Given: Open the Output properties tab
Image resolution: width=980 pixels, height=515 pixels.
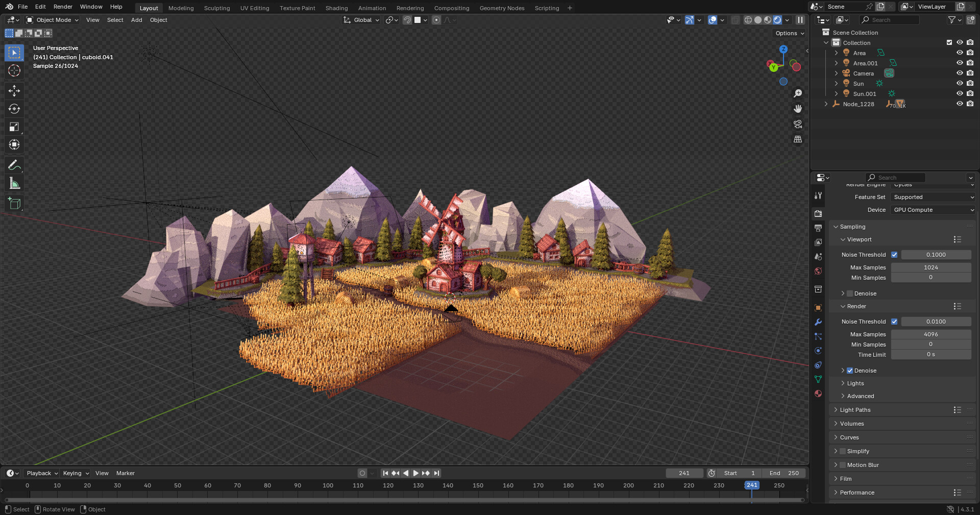Looking at the screenshot, I should pos(818,228).
